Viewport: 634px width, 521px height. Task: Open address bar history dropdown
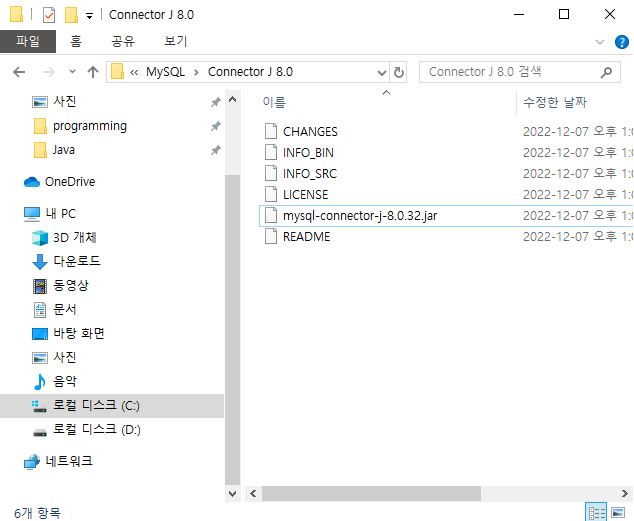(381, 72)
